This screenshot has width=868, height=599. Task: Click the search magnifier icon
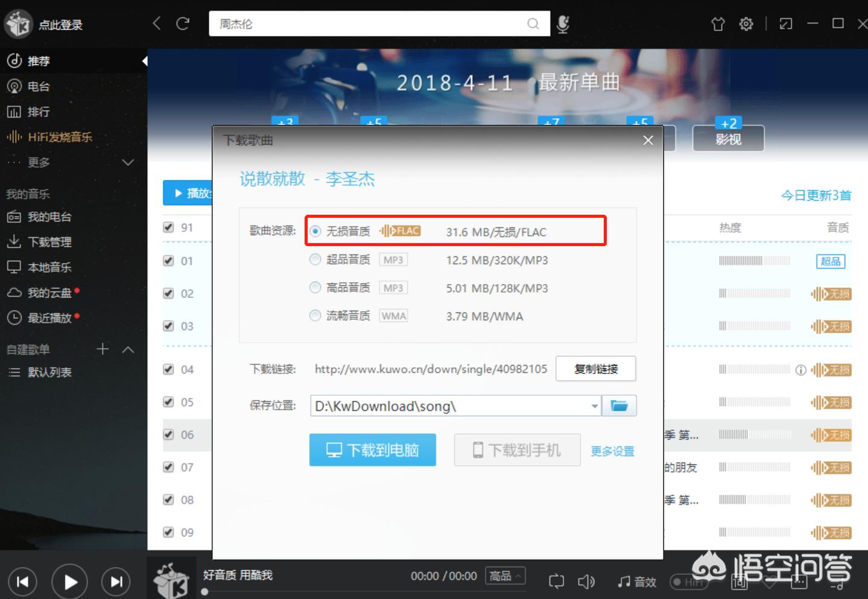533,24
